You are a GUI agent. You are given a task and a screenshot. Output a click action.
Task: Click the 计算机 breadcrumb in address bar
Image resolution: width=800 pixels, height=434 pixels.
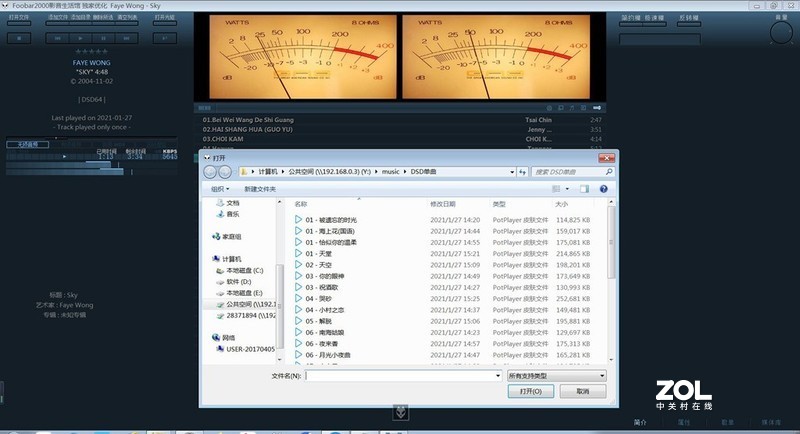click(267, 172)
